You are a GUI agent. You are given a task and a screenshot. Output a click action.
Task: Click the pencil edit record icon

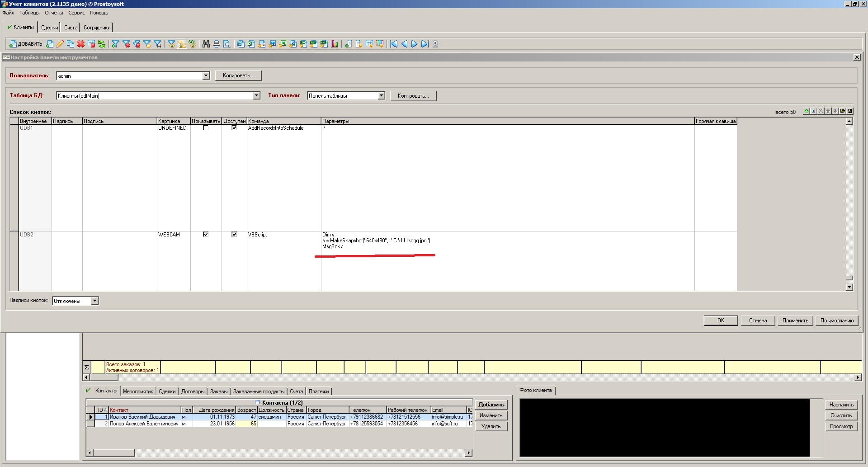point(60,44)
